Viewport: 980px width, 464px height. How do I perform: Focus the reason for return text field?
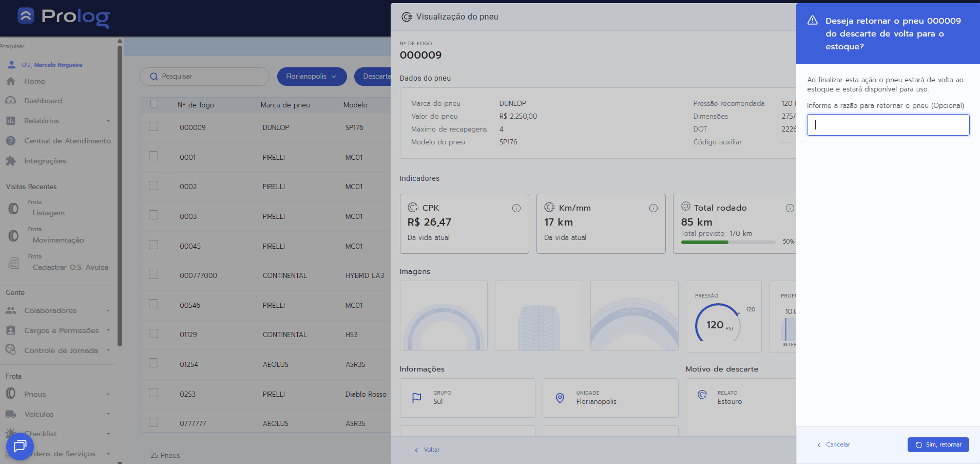tap(888, 125)
